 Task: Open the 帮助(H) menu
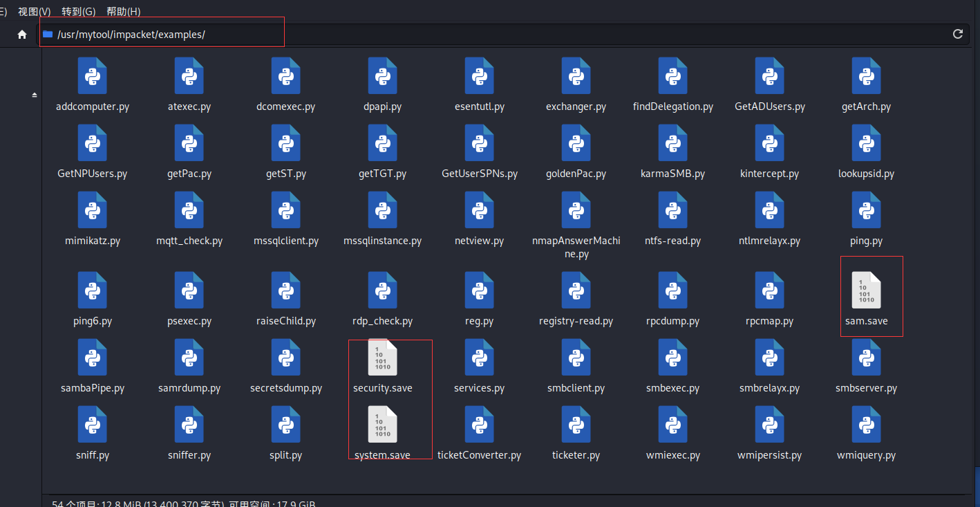click(x=124, y=12)
